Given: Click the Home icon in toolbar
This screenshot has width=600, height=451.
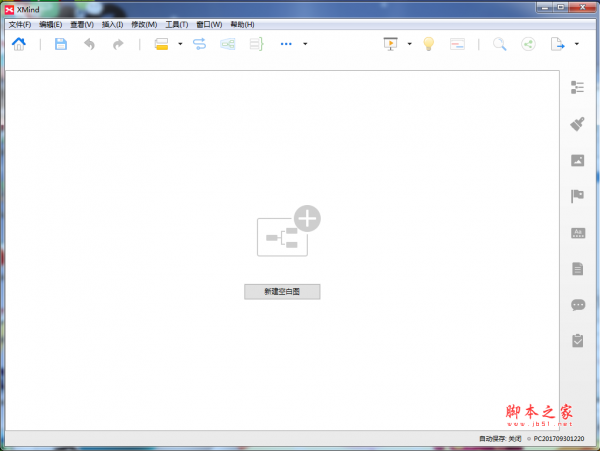Looking at the screenshot, I should coord(19,44).
